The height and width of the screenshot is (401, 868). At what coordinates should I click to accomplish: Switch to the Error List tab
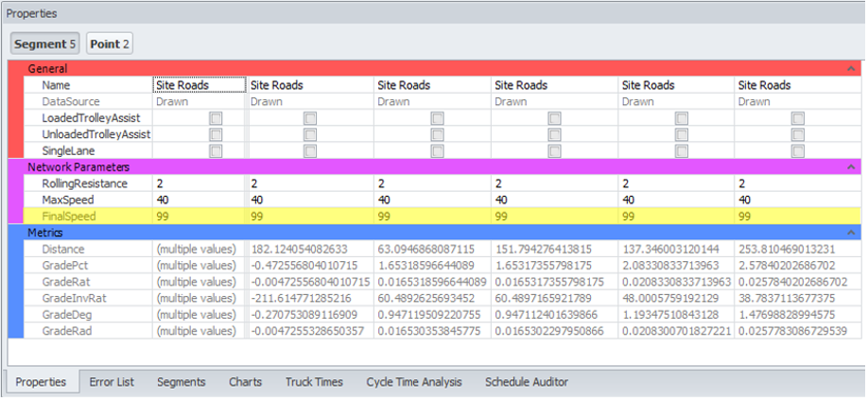(112, 382)
